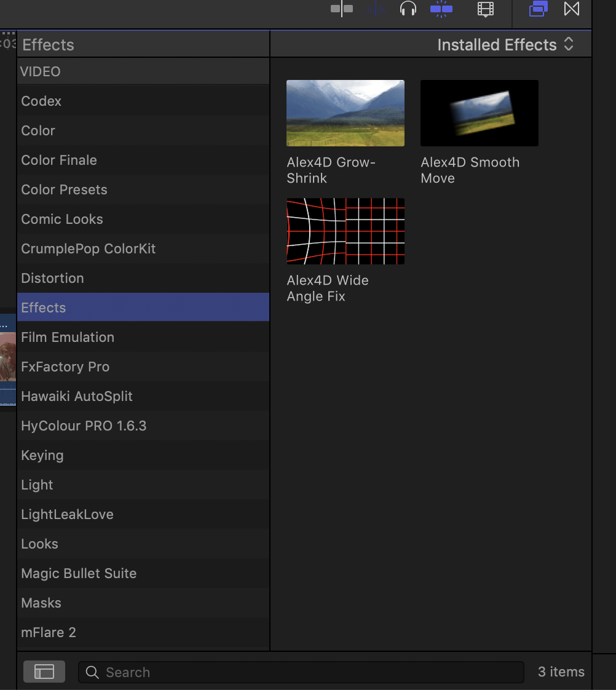
Task: Open clip appearance filmstrip icon
Action: click(486, 9)
